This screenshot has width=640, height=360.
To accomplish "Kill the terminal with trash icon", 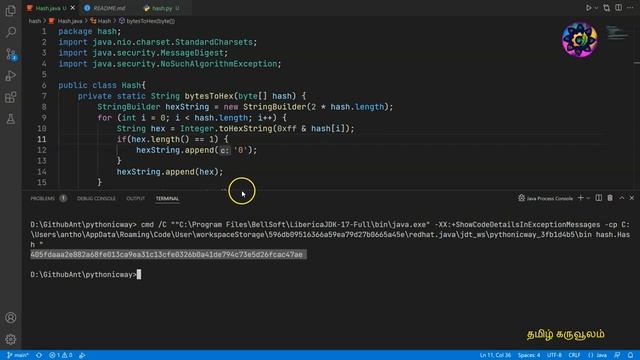I will 610,198.
